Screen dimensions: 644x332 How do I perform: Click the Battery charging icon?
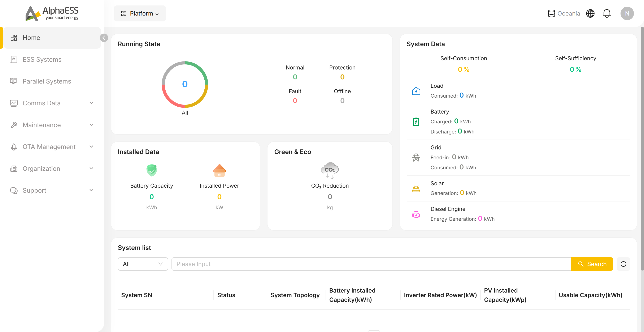(416, 122)
